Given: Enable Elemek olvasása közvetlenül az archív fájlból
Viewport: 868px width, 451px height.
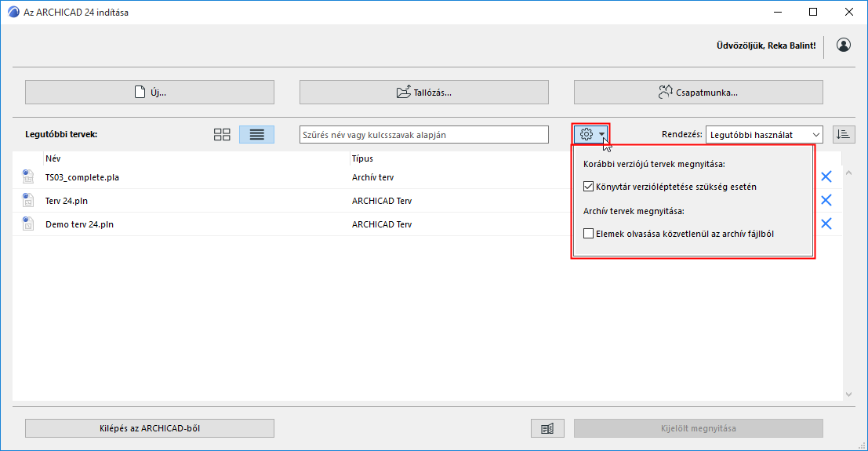Looking at the screenshot, I should [588, 234].
